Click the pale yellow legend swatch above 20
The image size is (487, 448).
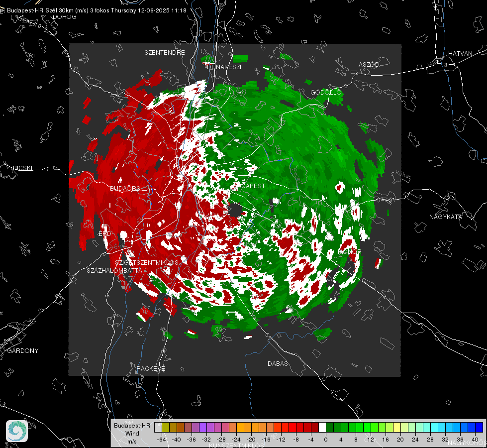coord(397,427)
